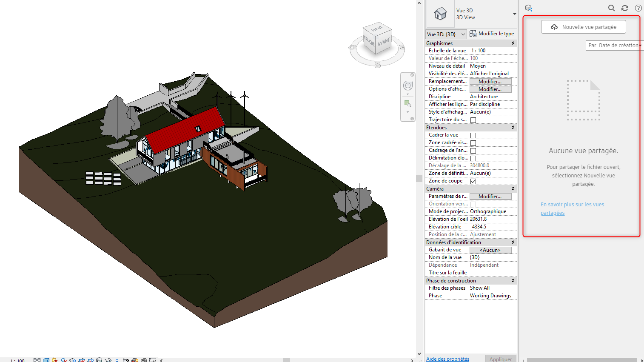Image resolution: width=644 pixels, height=362 pixels.
Task: Enable the Cadrer la vue checkbox
Action: (473, 135)
